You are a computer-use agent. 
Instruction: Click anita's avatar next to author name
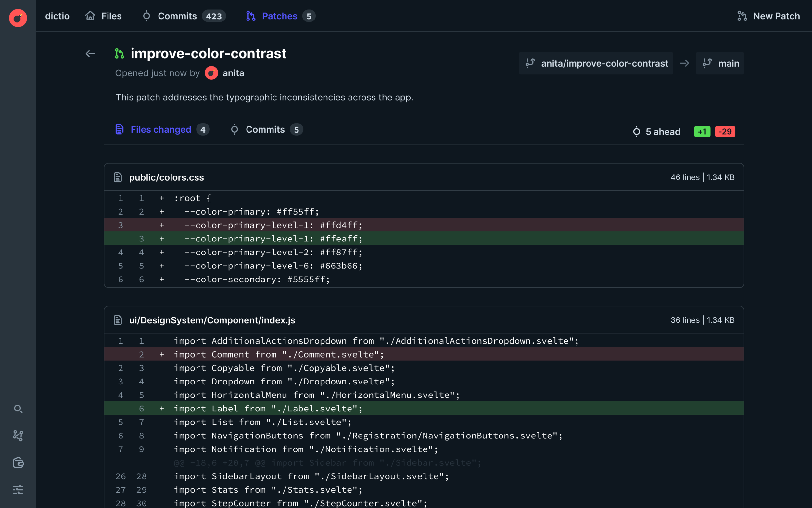pos(211,73)
